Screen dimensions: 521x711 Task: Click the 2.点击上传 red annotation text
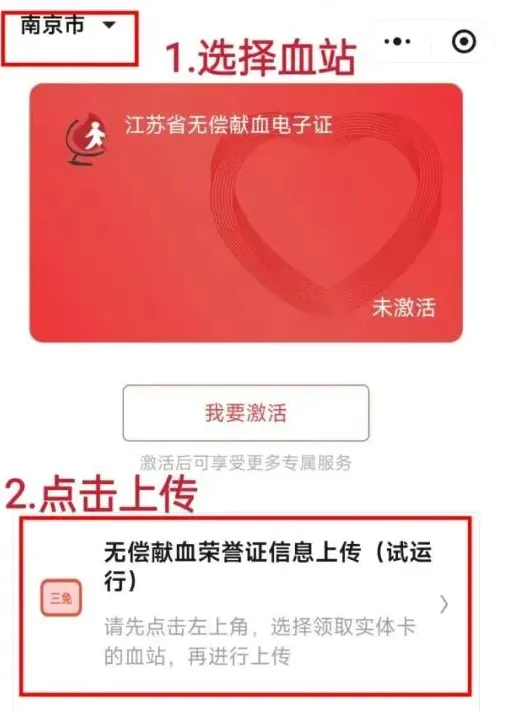tap(101, 494)
